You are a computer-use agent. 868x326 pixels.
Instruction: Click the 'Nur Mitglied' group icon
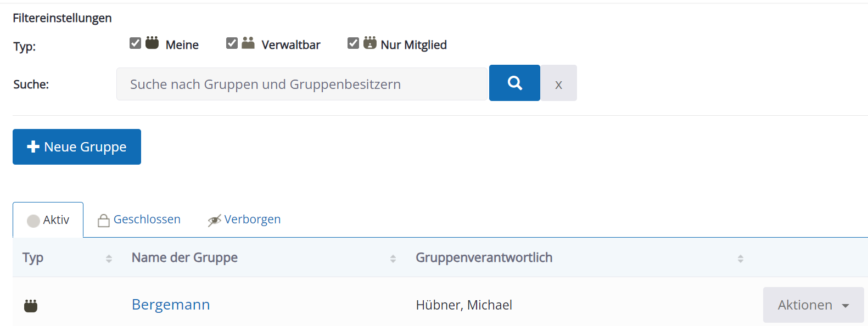tap(370, 43)
